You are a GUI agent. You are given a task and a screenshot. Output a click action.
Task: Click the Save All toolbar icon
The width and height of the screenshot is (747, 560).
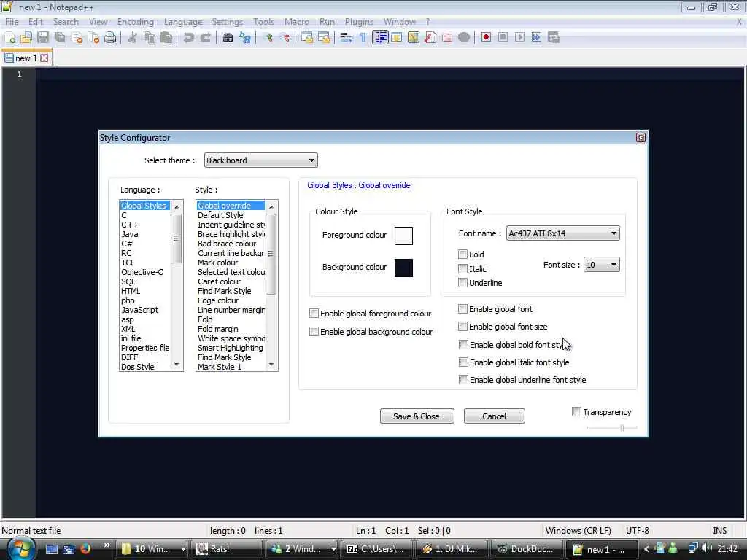(x=60, y=38)
